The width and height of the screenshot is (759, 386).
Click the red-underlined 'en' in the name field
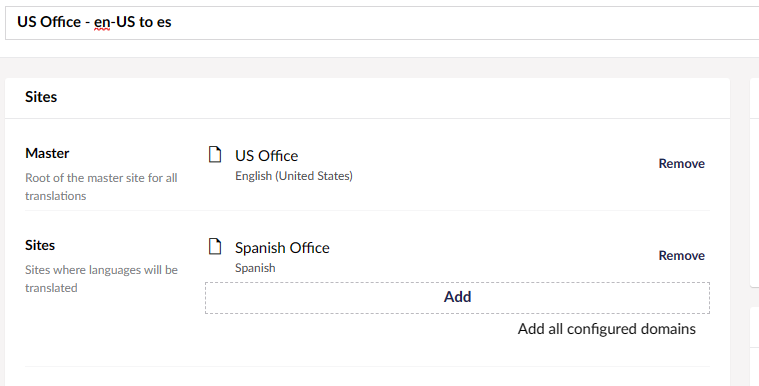(102, 22)
